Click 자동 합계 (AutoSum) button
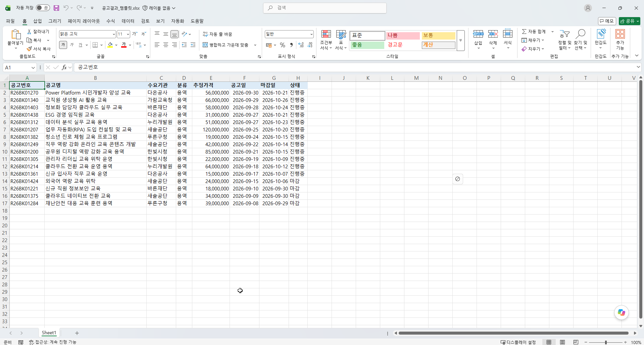This screenshot has width=644, height=345. point(534,32)
